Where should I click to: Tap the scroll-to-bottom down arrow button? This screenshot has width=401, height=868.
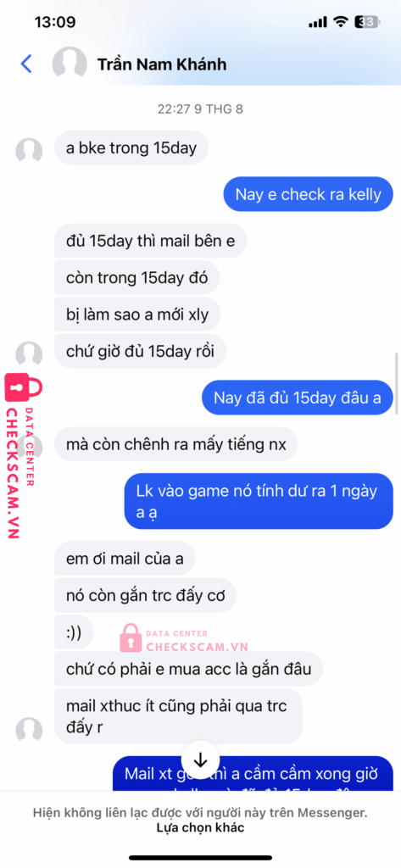tap(200, 760)
